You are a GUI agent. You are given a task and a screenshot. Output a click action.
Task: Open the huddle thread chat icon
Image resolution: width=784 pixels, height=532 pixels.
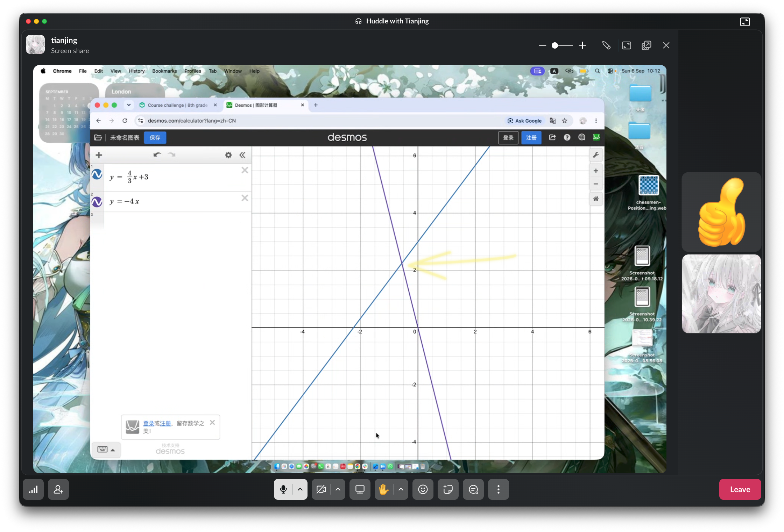coord(473,489)
